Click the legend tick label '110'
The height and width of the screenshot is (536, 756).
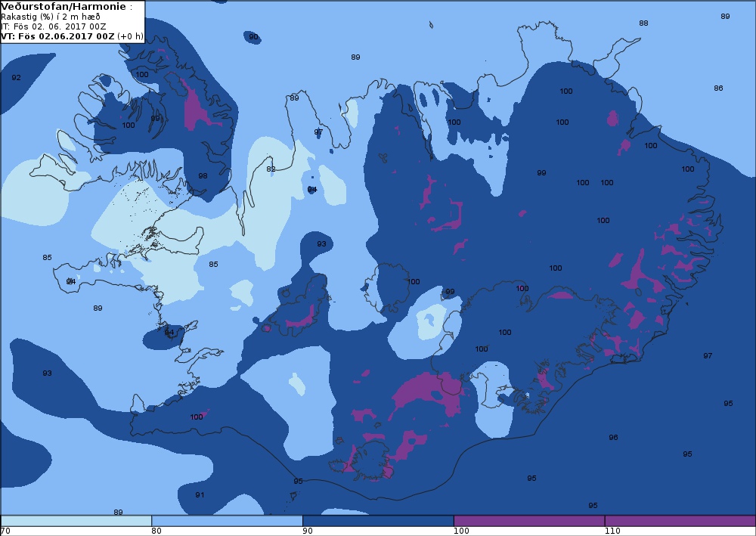click(x=612, y=531)
